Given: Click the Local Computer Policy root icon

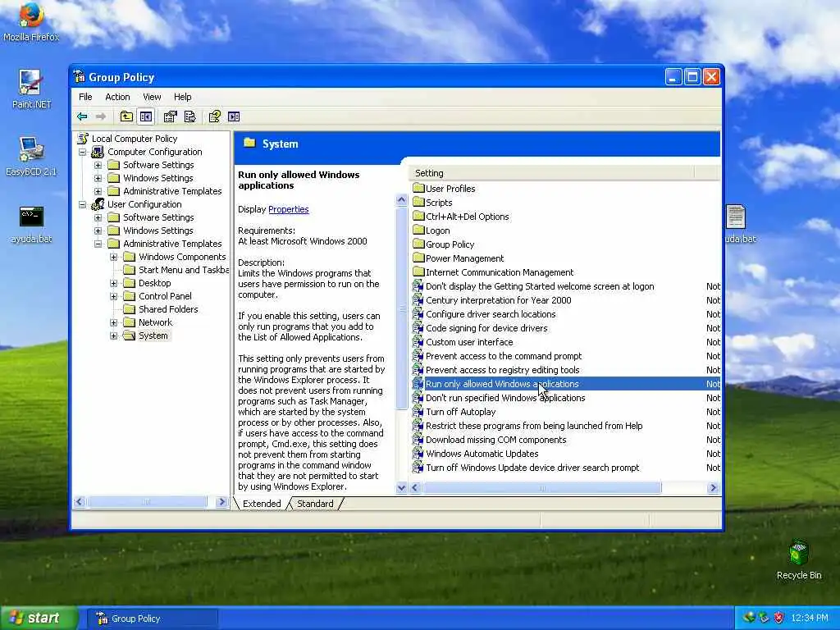Looking at the screenshot, I should click(x=83, y=138).
